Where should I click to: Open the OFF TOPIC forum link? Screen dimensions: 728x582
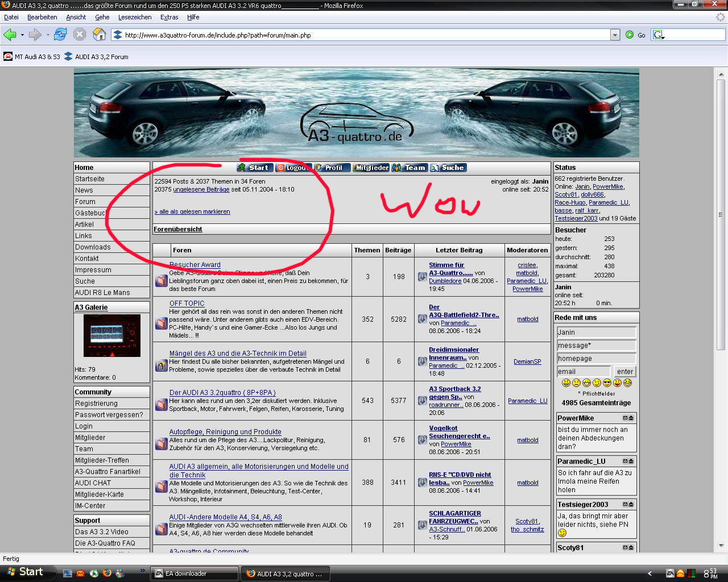(187, 304)
